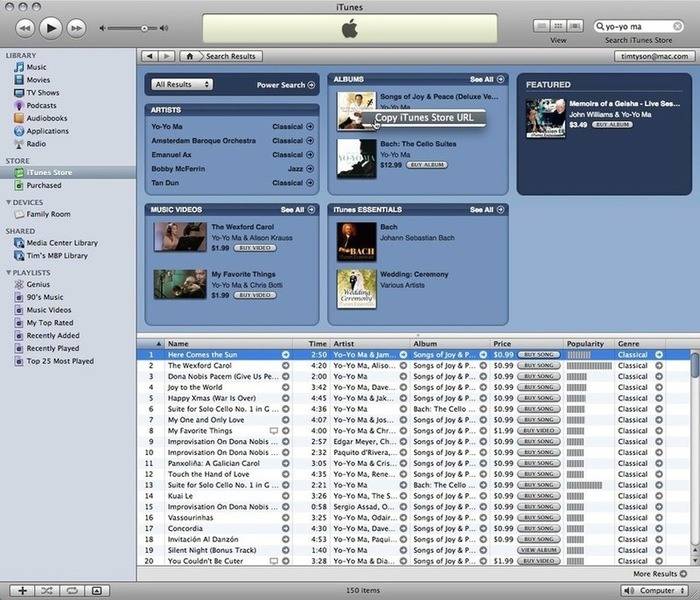
Task: Choose Copy iTunes Store URL menu item
Action: (x=424, y=118)
